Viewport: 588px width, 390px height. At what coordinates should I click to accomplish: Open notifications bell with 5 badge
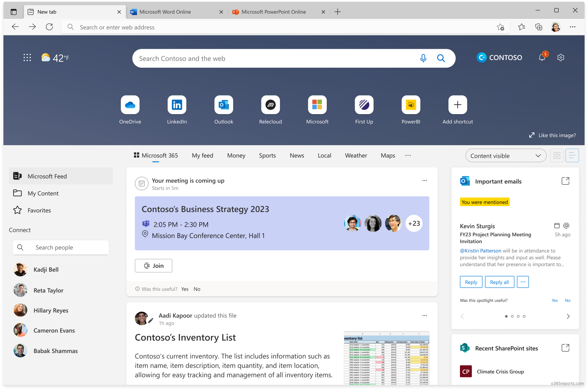(542, 57)
